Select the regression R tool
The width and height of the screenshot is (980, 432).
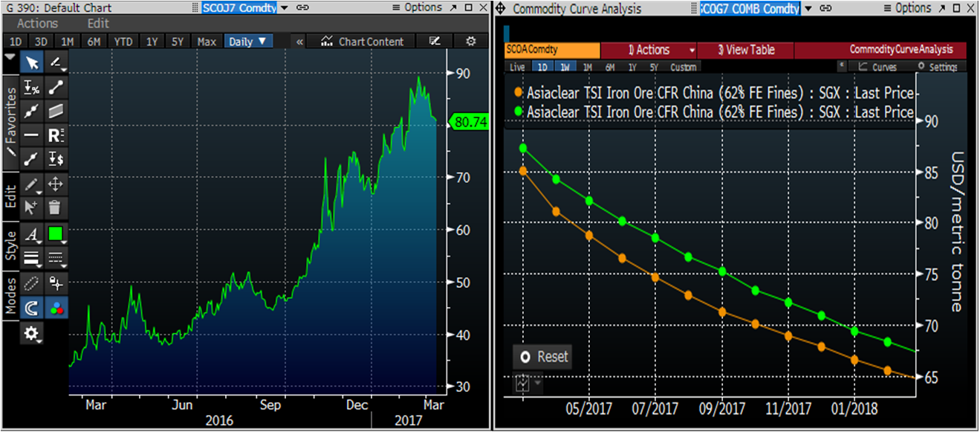55,135
